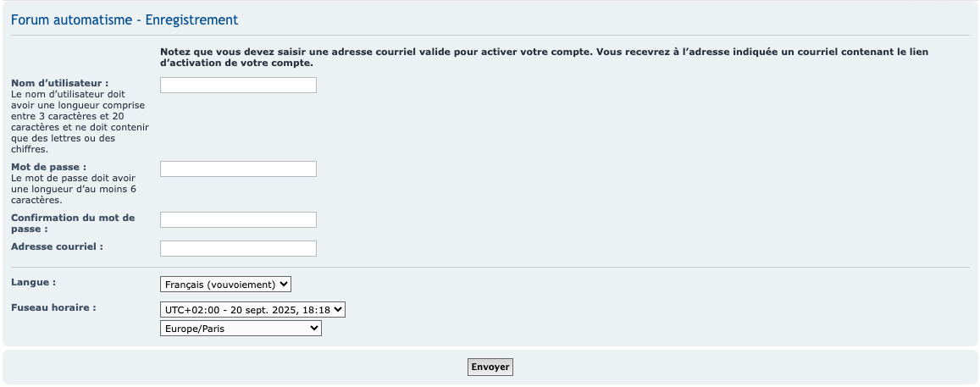Open the Langue dropdown
This screenshot has width=980, height=387.
pyautogui.click(x=225, y=285)
